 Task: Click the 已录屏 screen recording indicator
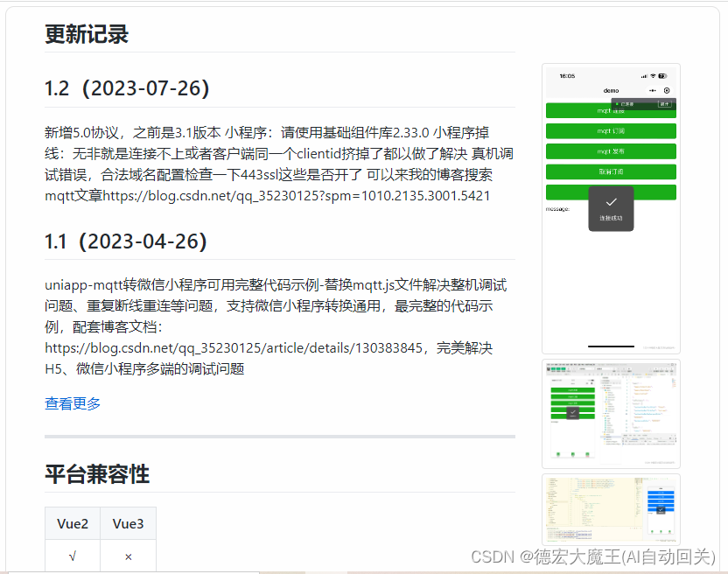pos(625,103)
